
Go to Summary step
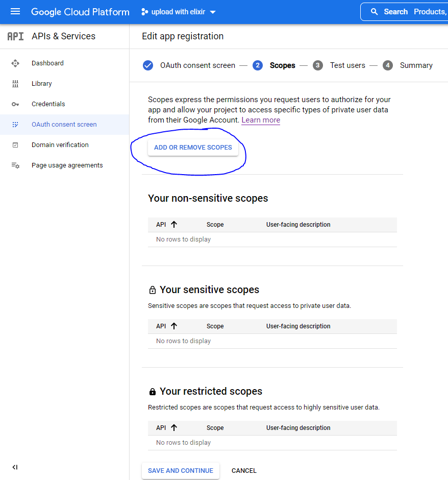pos(415,65)
